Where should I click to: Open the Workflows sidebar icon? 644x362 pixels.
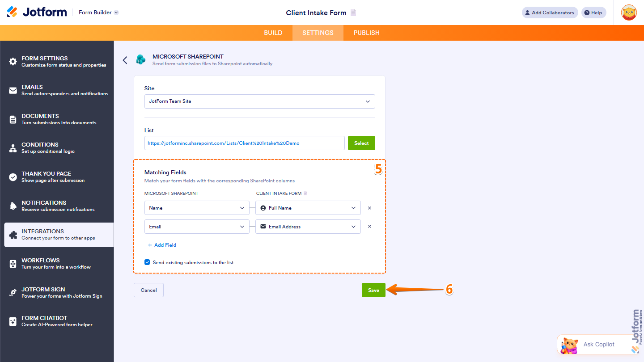(x=12, y=263)
